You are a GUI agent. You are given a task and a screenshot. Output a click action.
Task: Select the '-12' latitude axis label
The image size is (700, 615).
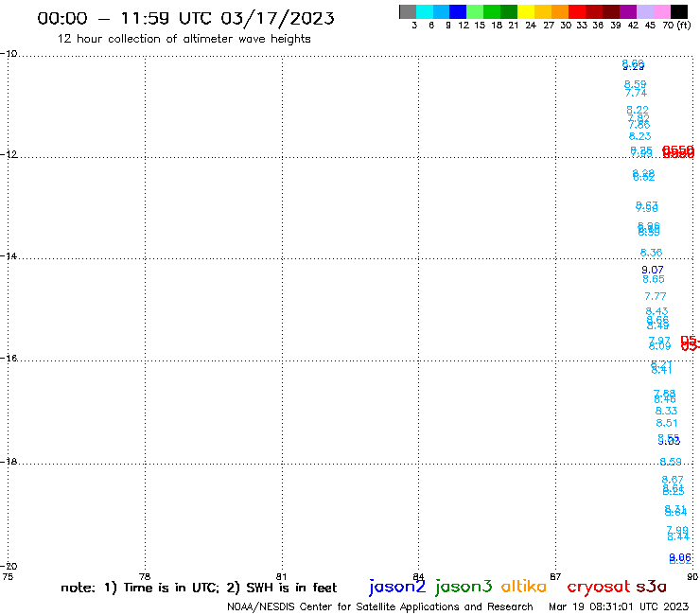9,154
